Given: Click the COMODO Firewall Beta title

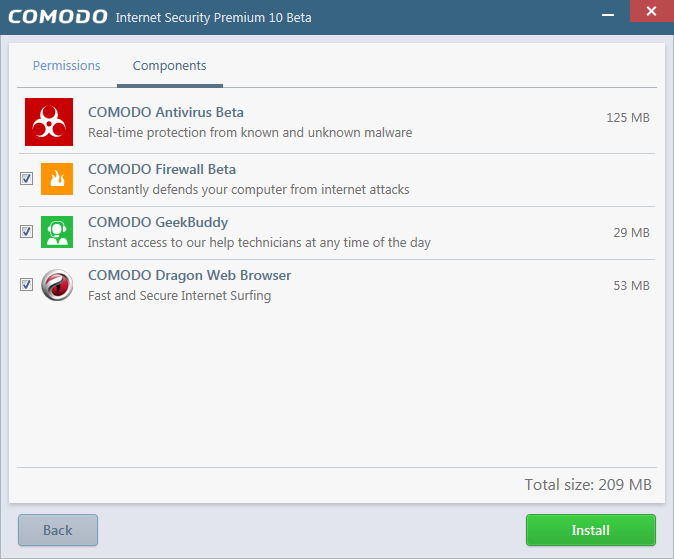Looking at the screenshot, I should (x=162, y=169).
